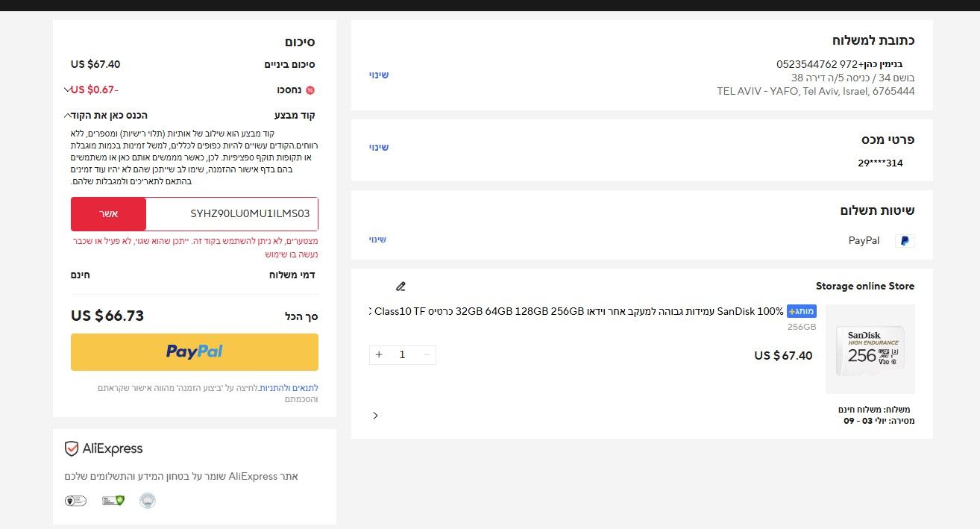The image size is (980, 529).
Task: Click the customs ID 29****314
Action: pyautogui.click(x=880, y=163)
